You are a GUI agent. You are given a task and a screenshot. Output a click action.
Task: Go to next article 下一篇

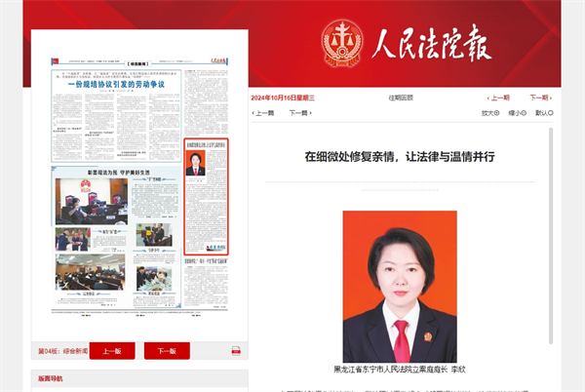300,113
